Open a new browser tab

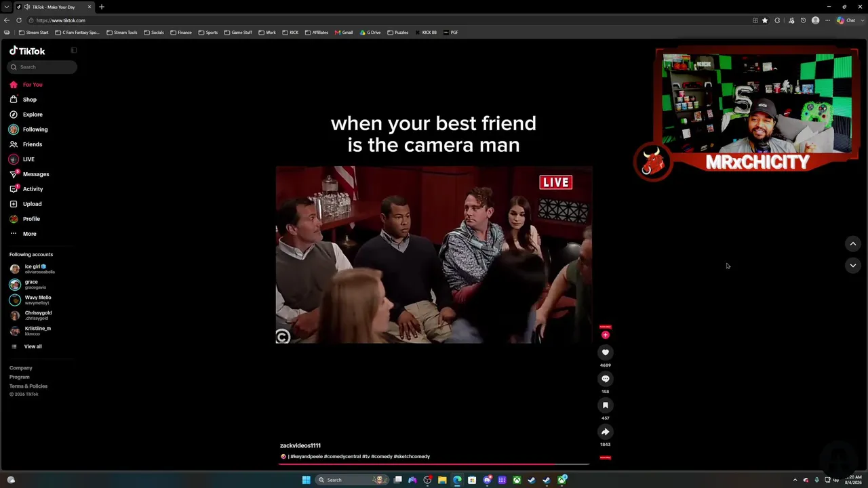click(x=102, y=7)
